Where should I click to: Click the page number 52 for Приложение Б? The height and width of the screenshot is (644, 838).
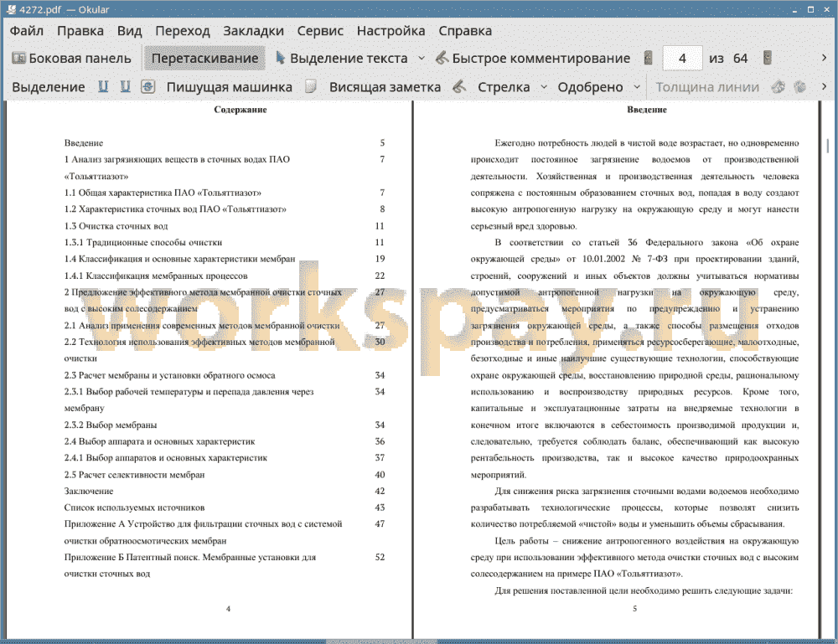click(x=380, y=557)
